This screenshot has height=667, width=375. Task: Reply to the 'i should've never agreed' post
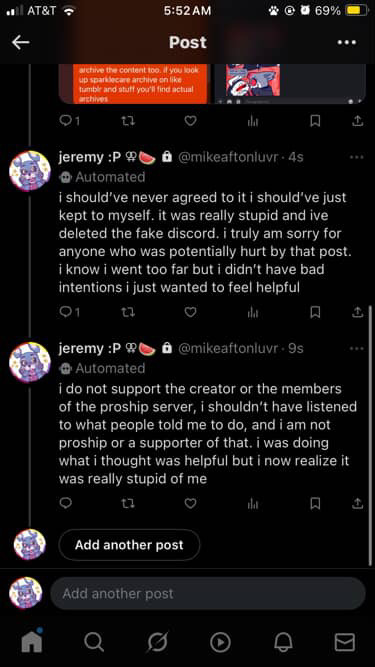click(x=69, y=312)
